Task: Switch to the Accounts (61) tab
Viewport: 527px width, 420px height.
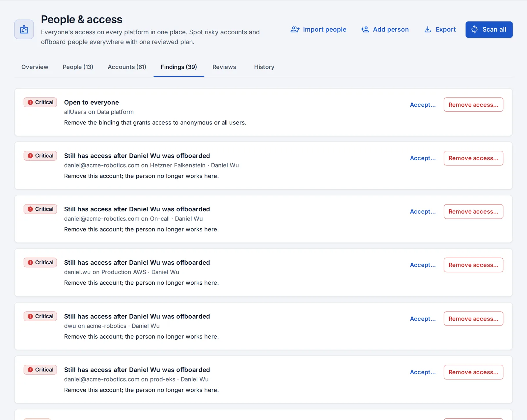Action: point(127,67)
